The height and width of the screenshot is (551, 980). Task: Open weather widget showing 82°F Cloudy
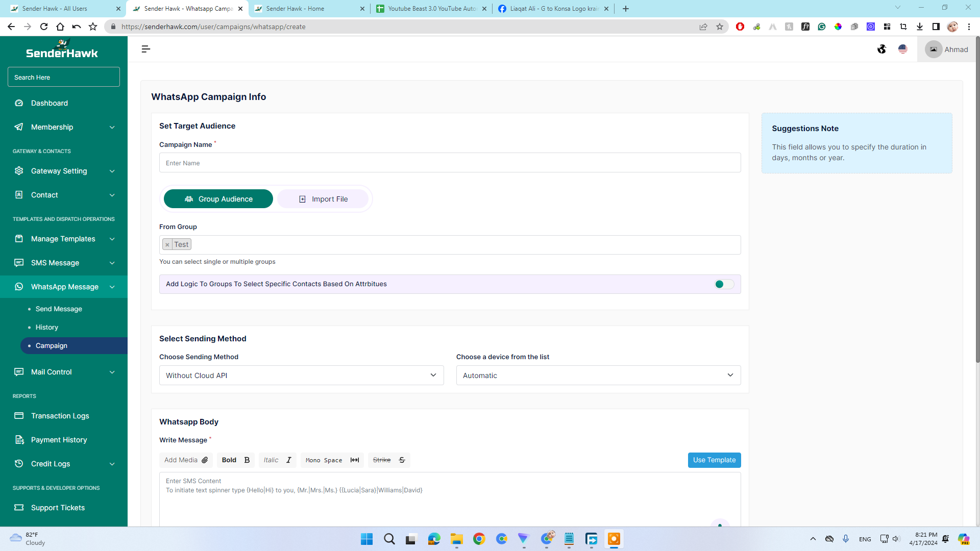click(28, 539)
